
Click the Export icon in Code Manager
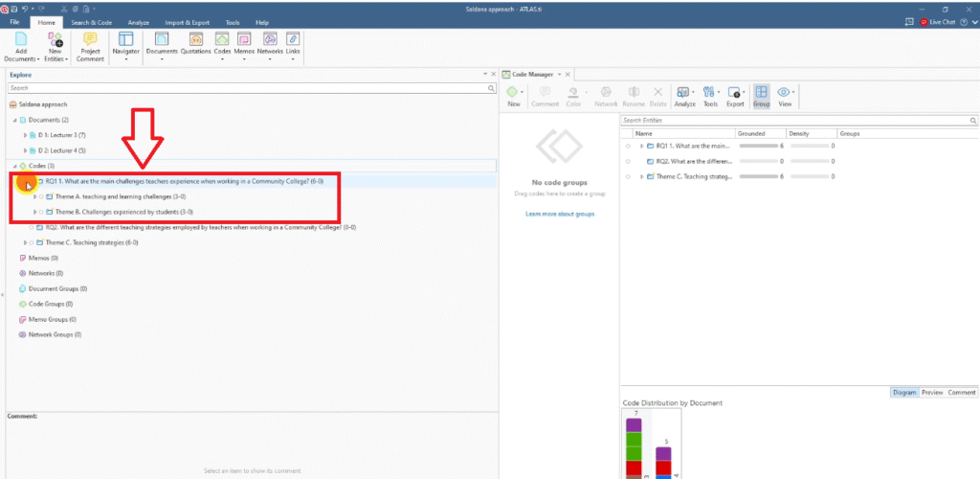click(x=735, y=96)
